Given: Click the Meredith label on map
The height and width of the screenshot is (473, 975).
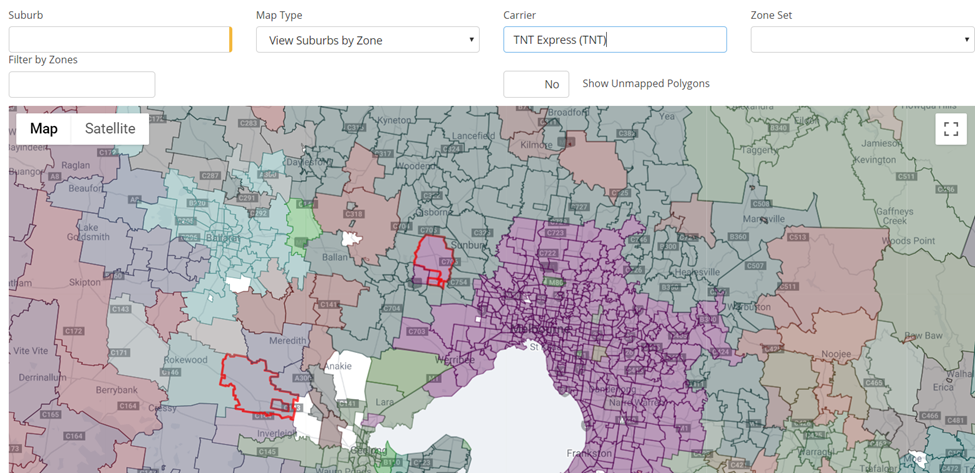Looking at the screenshot, I should point(288,341).
